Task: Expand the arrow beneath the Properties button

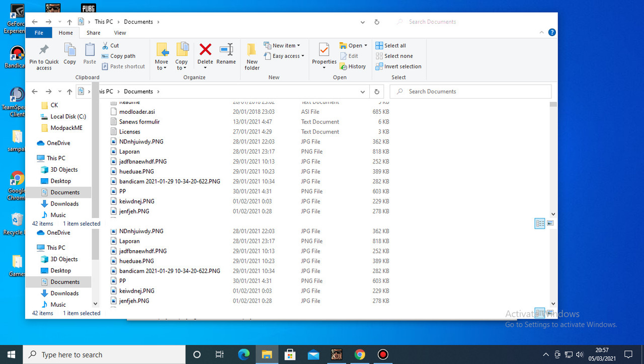Action: pyautogui.click(x=324, y=68)
